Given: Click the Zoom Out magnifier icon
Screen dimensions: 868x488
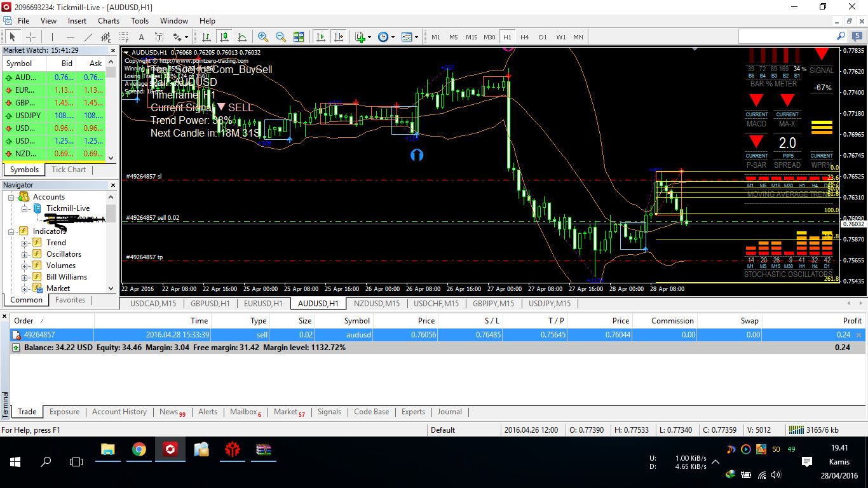Looking at the screenshot, I should tap(280, 37).
